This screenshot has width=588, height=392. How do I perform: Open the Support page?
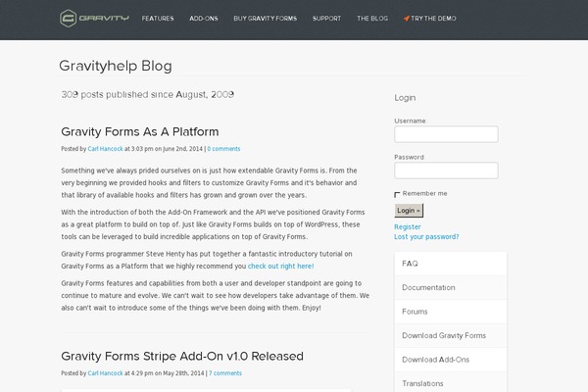[326, 19]
